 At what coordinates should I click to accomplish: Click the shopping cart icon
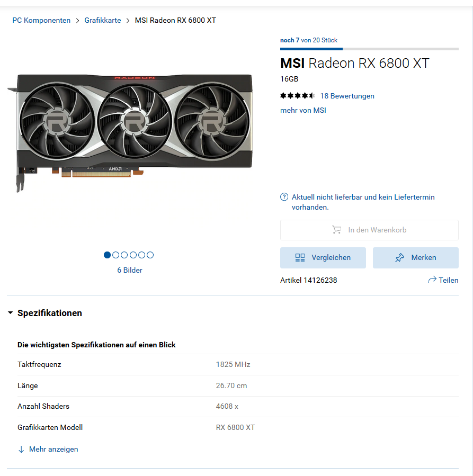coord(337,230)
